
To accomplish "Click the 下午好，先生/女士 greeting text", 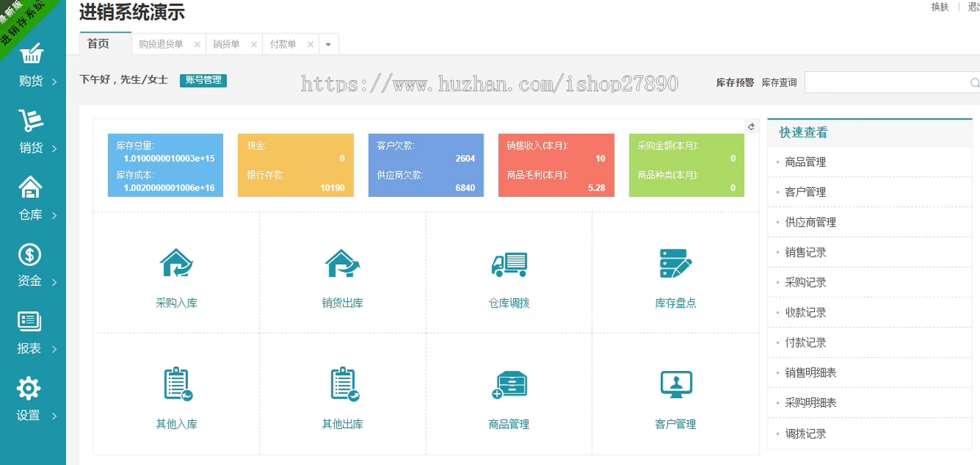I will [x=123, y=80].
